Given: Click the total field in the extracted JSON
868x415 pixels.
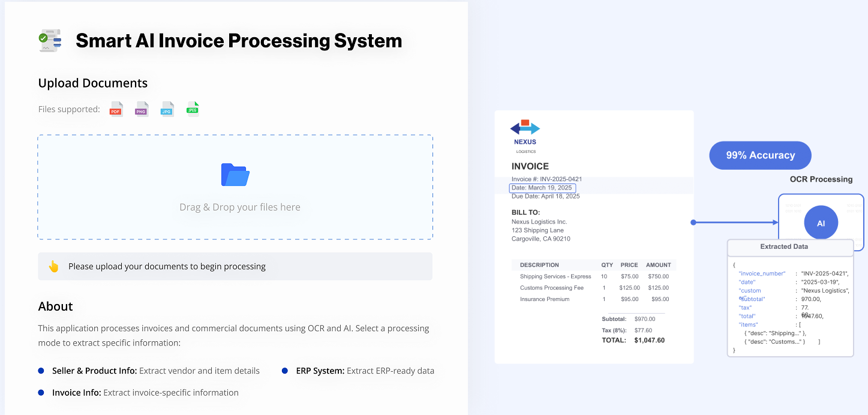Looking at the screenshot, I should (747, 315).
